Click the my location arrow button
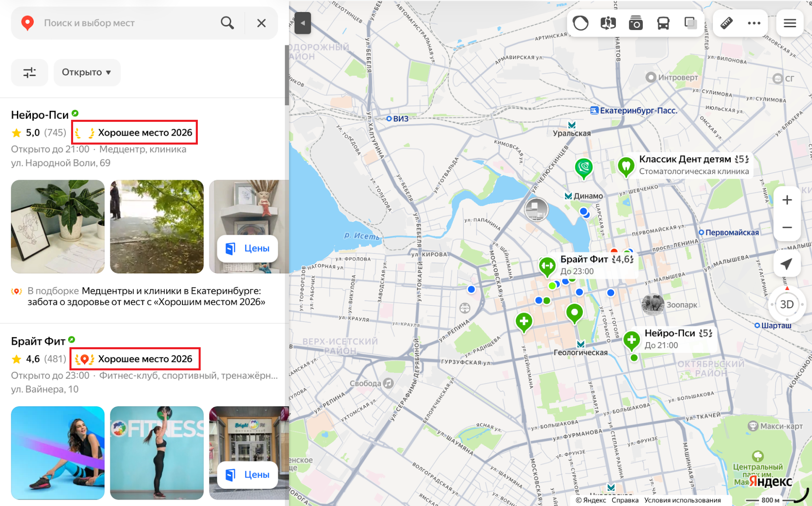This screenshot has height=506, width=812. coord(787,264)
